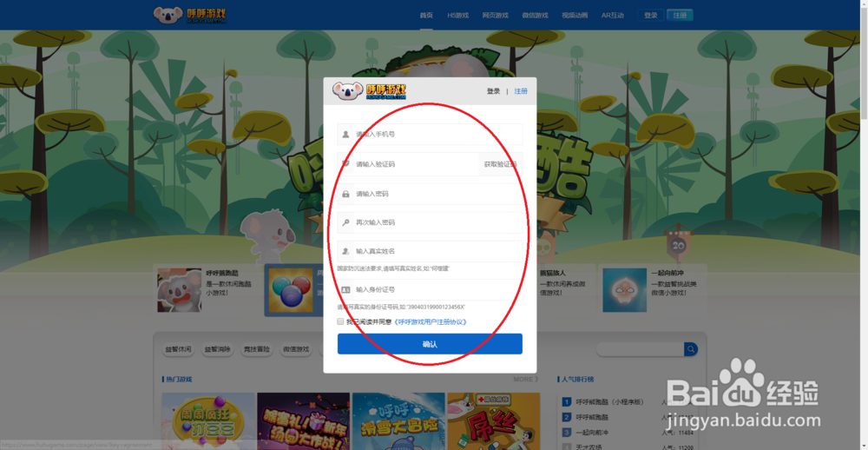Click the 呼呼游戏 koala logo in header
This screenshot has height=450, width=868.
[x=190, y=15]
